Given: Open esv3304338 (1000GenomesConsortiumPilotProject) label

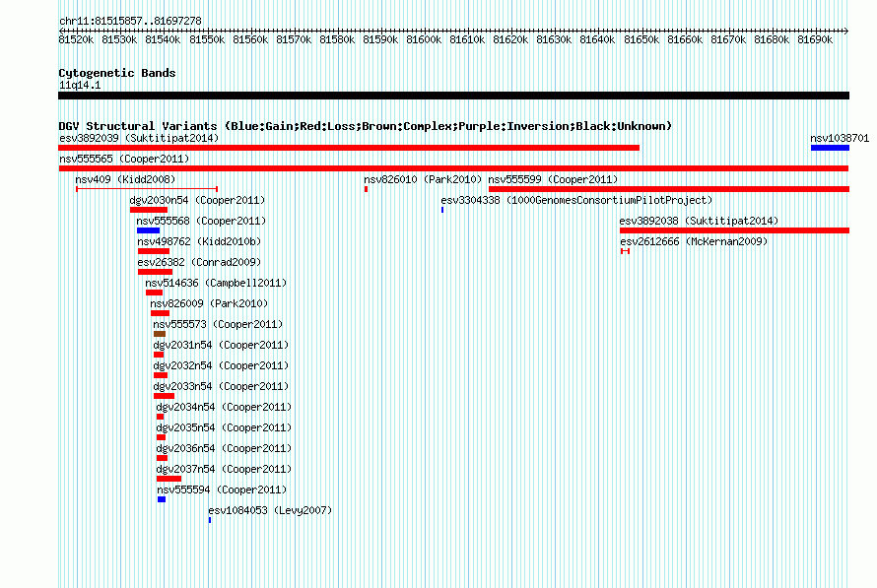Looking at the screenshot, I should coord(576,200).
